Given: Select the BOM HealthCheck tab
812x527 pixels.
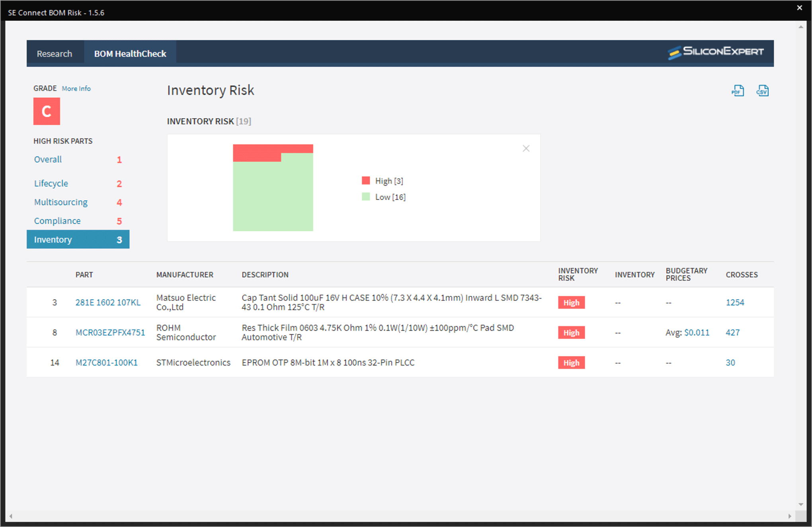Looking at the screenshot, I should (x=130, y=53).
